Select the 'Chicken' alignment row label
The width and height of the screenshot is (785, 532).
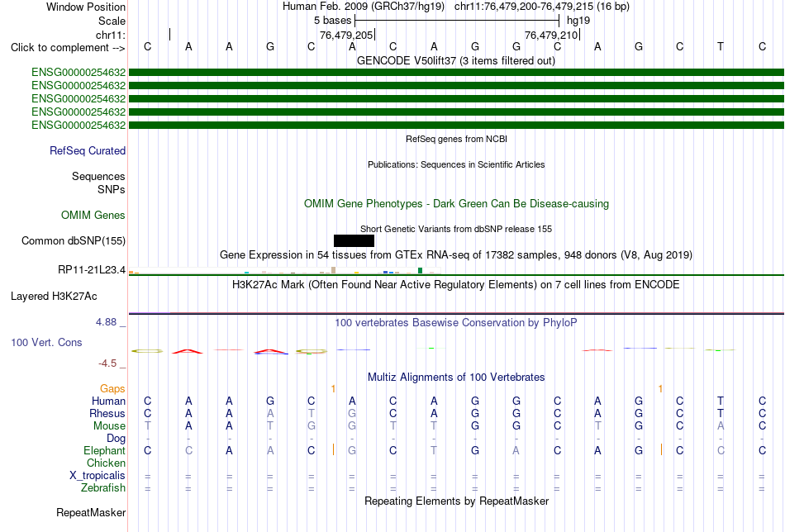click(106, 463)
